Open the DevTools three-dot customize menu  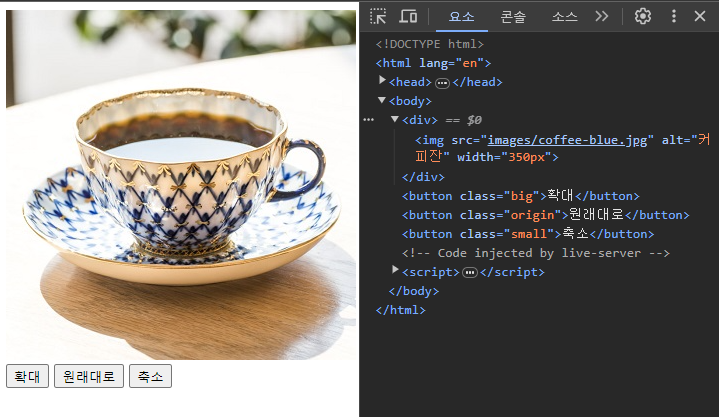[x=674, y=16]
